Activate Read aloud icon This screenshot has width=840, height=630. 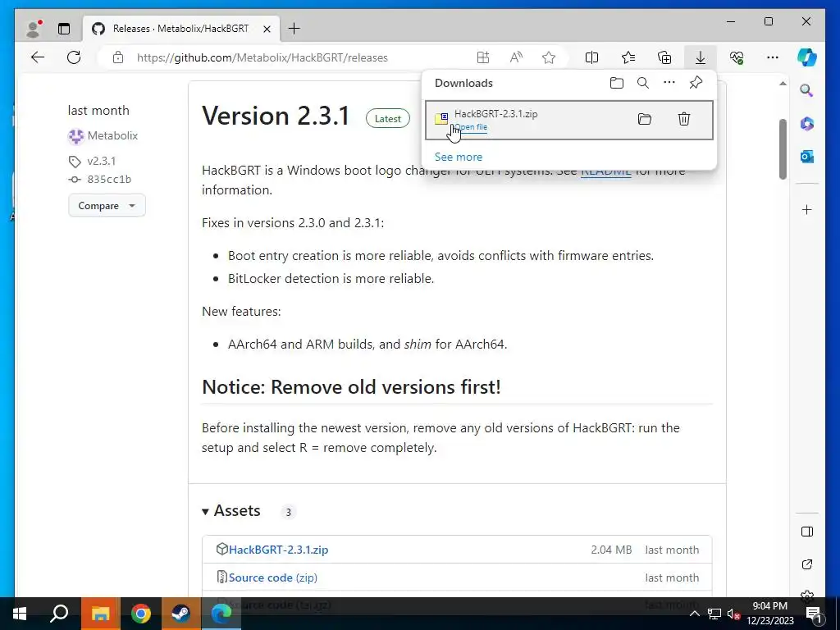(x=516, y=57)
